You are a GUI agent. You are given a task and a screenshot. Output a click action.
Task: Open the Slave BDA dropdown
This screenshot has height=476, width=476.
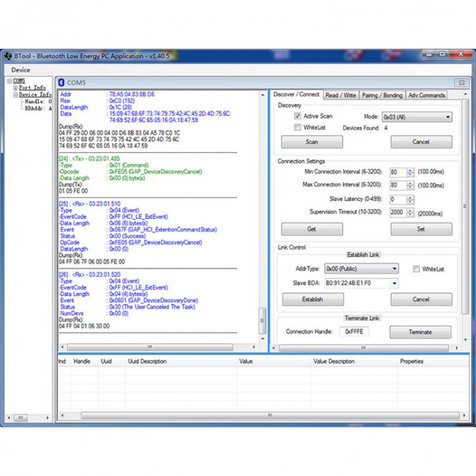(x=394, y=283)
